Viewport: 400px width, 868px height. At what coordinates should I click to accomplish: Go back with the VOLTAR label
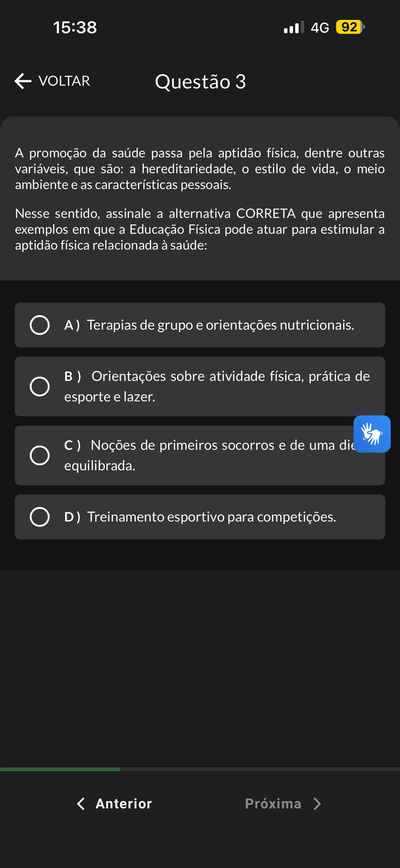coord(64,81)
